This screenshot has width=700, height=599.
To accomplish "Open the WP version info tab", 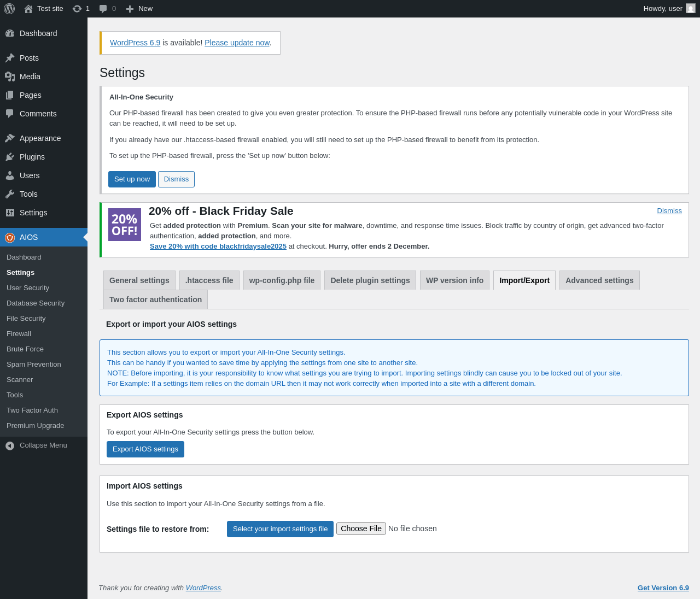I will 454,280.
